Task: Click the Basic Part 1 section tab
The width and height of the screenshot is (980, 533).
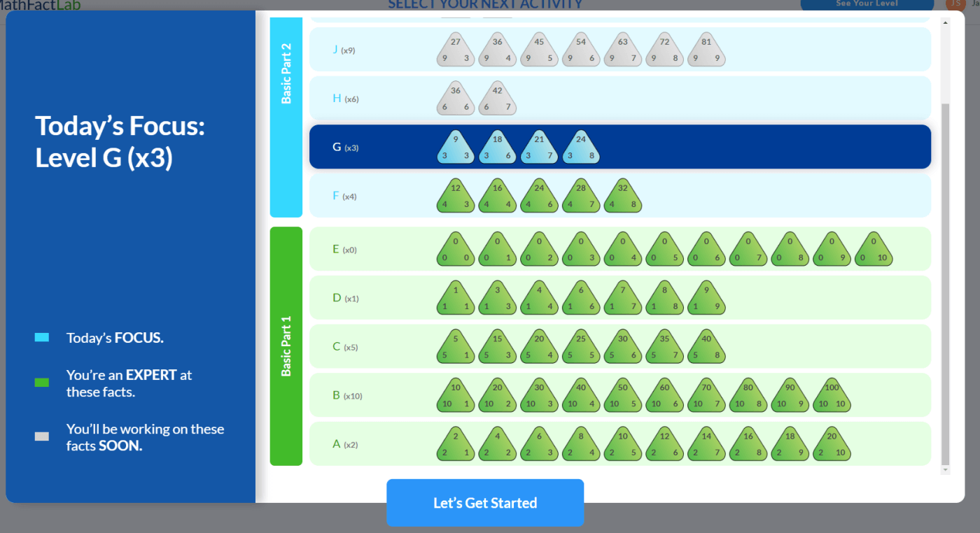Action: [286, 346]
